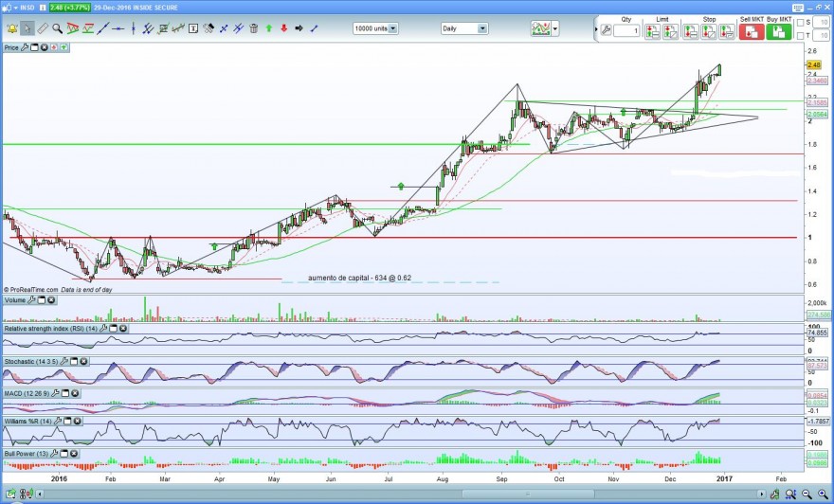Viewport: 834px width, 504px height.
Task: Tick the S stop checkbox
Action: [800, 23]
